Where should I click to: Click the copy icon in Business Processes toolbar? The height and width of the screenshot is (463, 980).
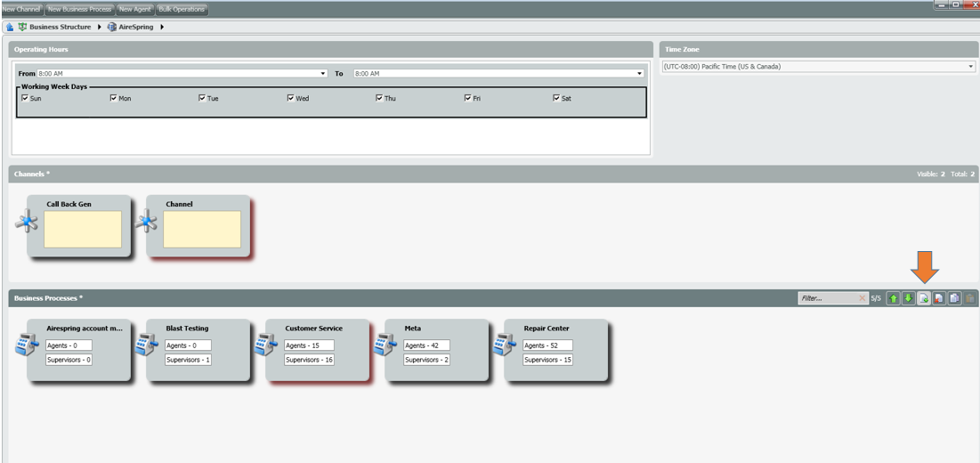(x=954, y=298)
